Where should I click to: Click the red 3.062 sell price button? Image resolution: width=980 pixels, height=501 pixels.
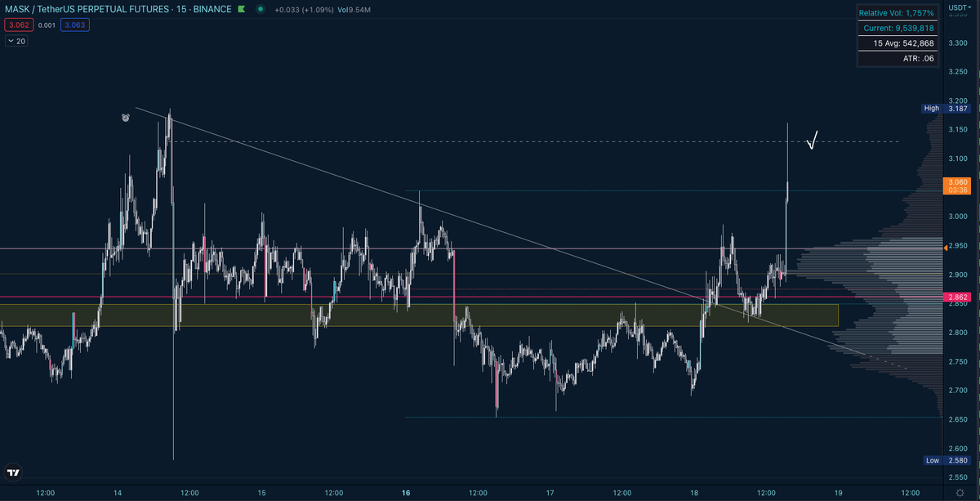point(17,25)
